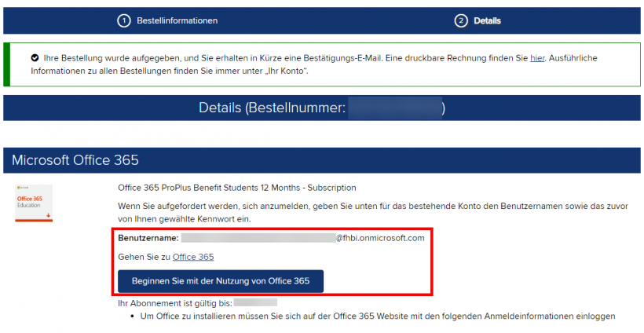
Task: Follow the Office 365 hyperlink
Action: coord(193,257)
